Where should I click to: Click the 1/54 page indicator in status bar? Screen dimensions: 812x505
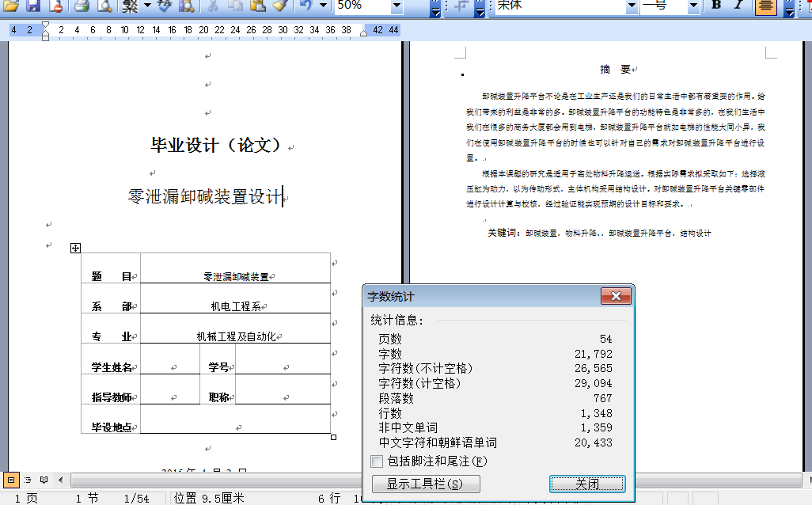136,498
